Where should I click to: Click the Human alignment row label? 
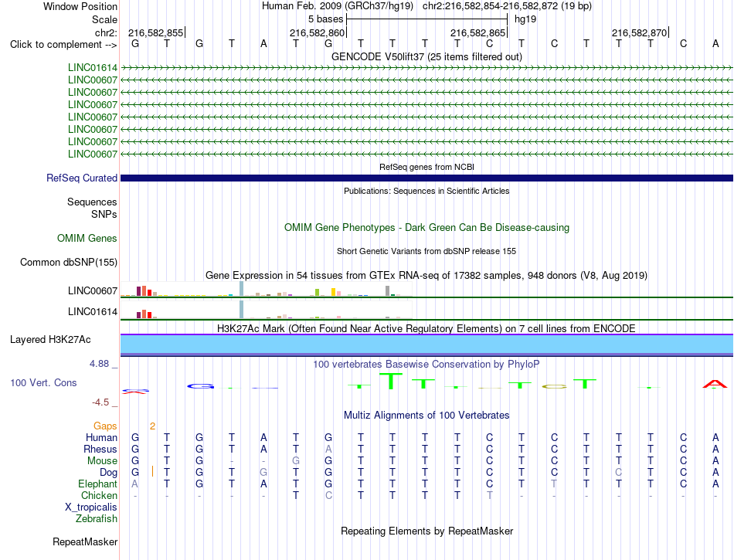101,437
